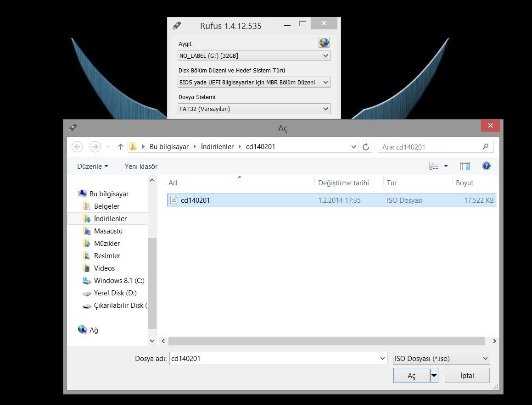Screen dimensions: 532x405
Task: Open the ISO Dosyası (*.iso) filter dropdown
Action: pyautogui.click(x=442, y=359)
